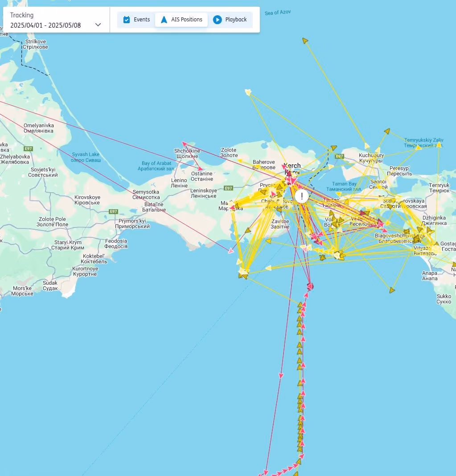Click the E97 road shield near Batal'ne
This screenshot has width=456, height=476.
click(x=114, y=211)
